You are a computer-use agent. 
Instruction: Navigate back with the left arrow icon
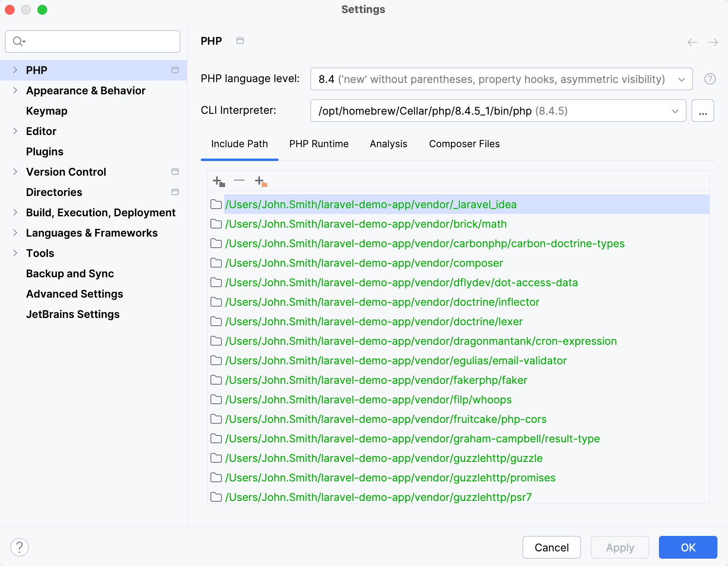692,42
